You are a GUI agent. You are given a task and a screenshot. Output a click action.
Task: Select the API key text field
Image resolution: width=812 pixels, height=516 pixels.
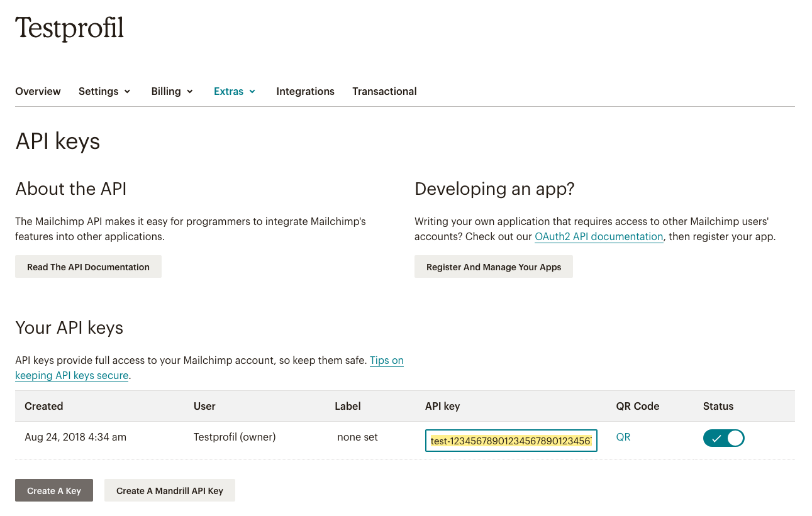[511, 441]
